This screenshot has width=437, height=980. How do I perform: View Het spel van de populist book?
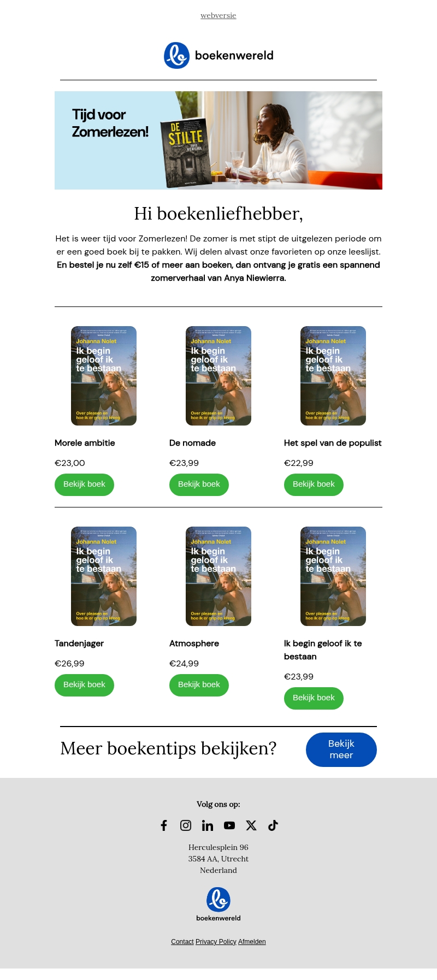314,485
